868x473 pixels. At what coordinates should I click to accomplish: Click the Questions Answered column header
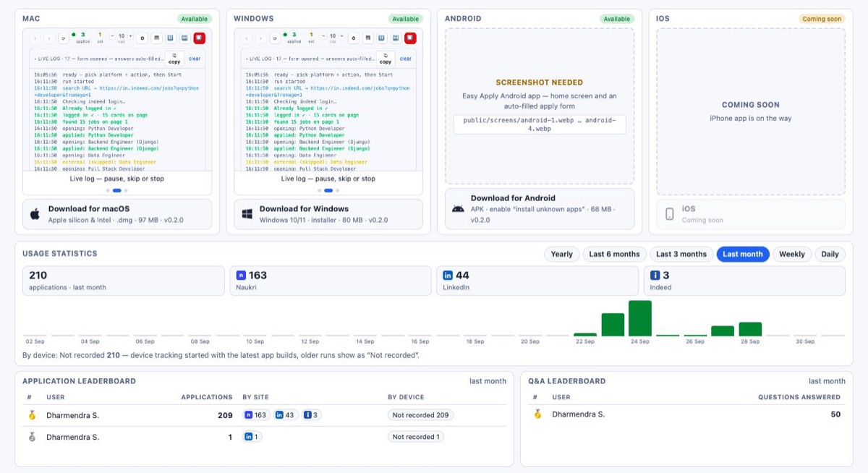pos(799,397)
